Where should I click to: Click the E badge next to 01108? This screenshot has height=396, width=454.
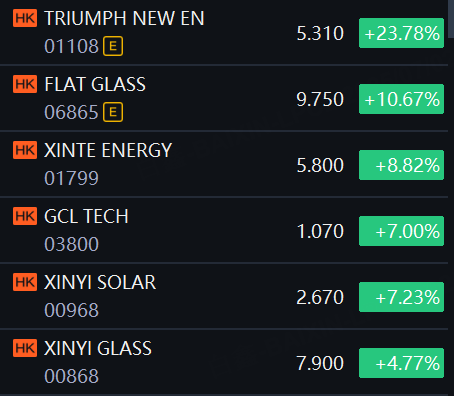tap(113, 46)
